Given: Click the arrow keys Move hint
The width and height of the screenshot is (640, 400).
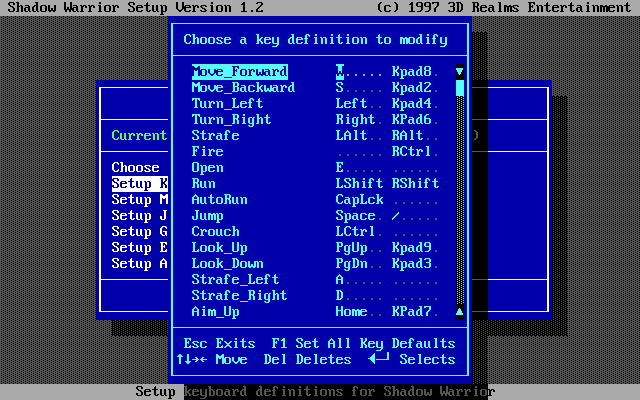Looking at the screenshot, I should click(x=212, y=360).
